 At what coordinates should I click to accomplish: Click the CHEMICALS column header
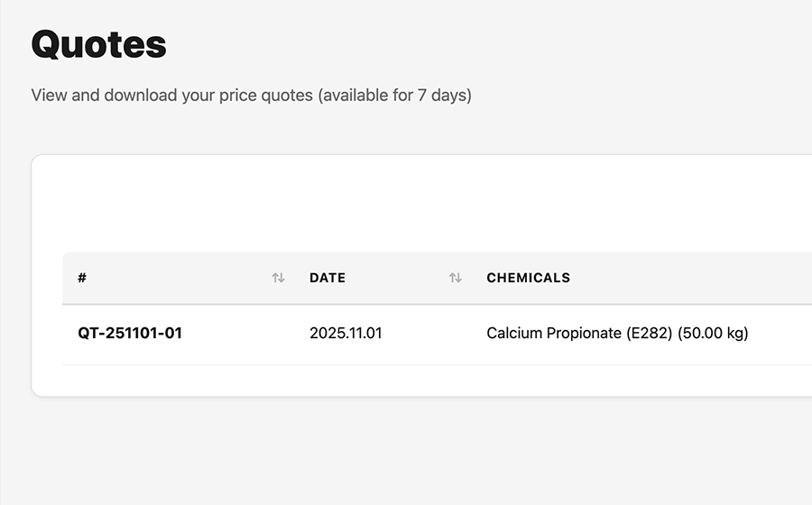(x=528, y=278)
